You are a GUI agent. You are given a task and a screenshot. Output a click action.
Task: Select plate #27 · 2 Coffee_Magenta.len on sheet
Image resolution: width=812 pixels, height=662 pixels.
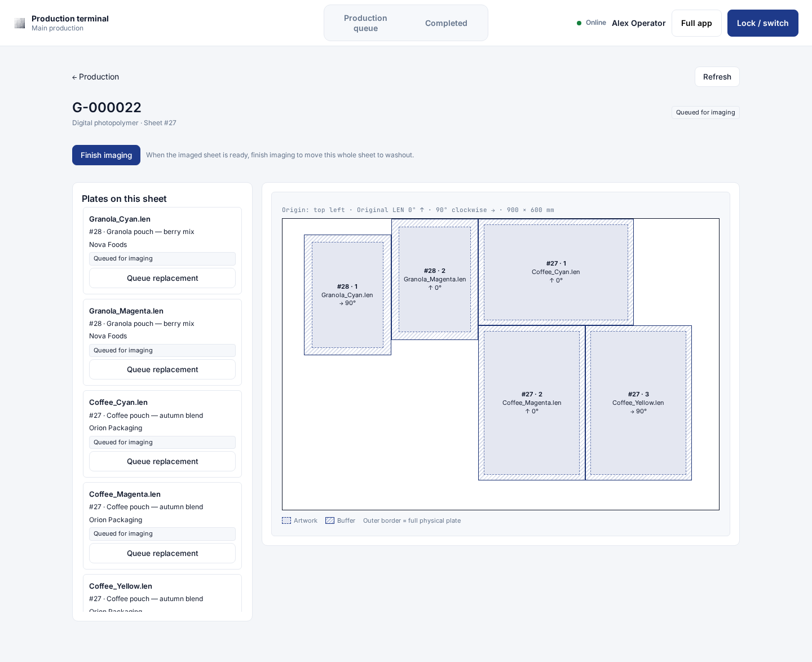532,403
